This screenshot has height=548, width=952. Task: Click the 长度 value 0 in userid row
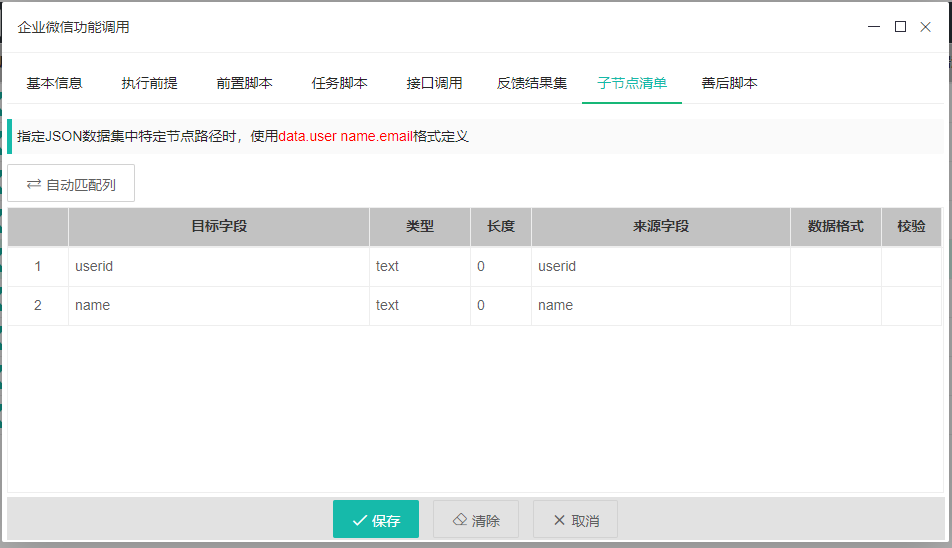(x=501, y=266)
